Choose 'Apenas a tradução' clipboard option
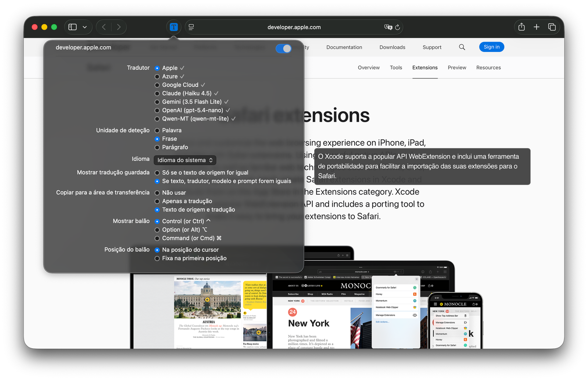 (x=157, y=202)
